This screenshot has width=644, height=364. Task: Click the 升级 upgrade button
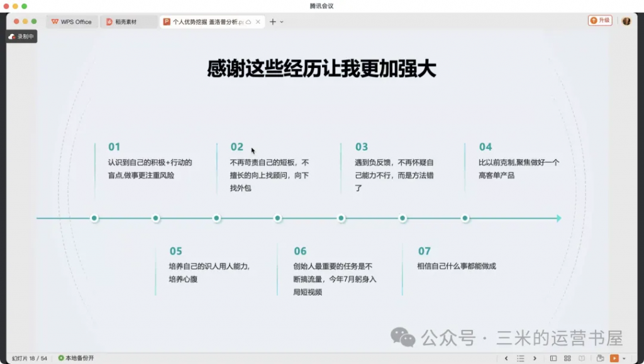point(600,21)
